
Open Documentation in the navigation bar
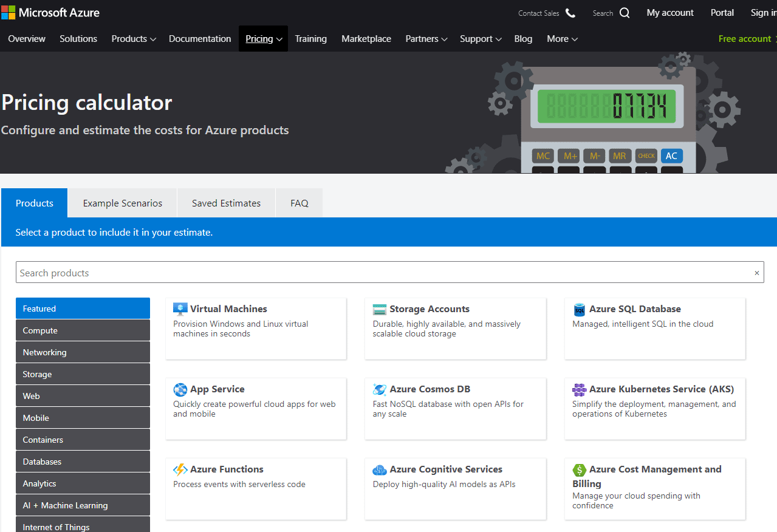coord(200,39)
